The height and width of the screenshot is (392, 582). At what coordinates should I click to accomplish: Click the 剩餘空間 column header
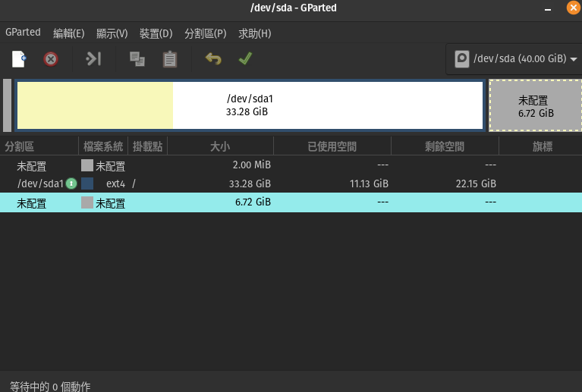[x=445, y=146]
